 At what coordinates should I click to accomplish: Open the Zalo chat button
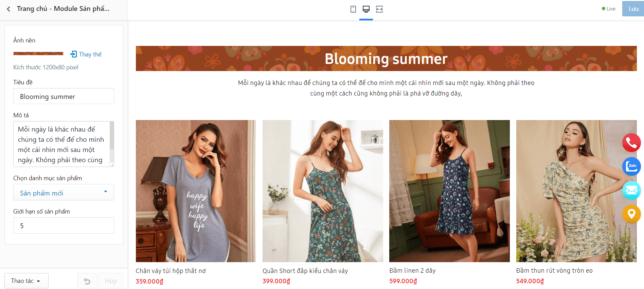(x=631, y=167)
